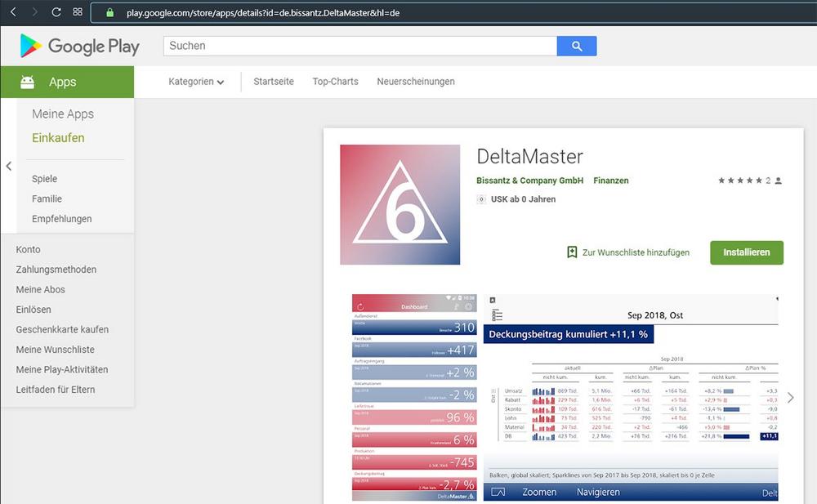The width and height of the screenshot is (817, 504).
Task: Go to Startseite tab
Action: pos(274,82)
